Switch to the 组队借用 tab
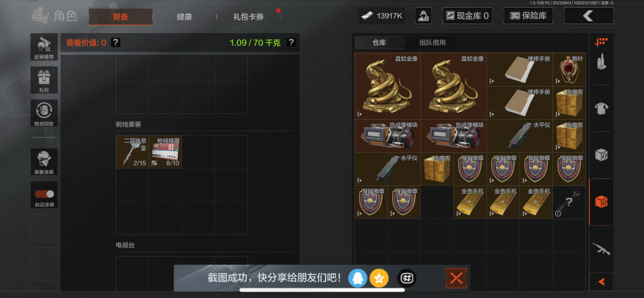Image resolution: width=644 pixels, height=298 pixels. (432, 43)
